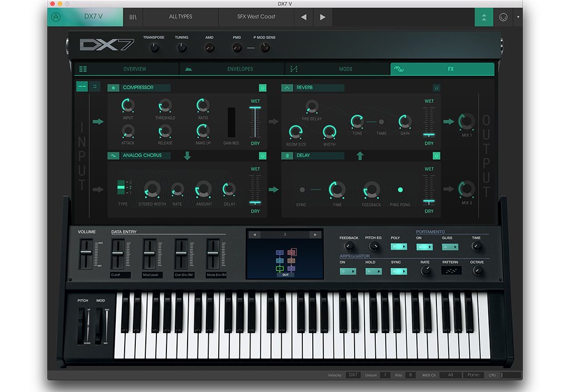
Task: Open the ALL TYPES preset filter
Action: [x=180, y=17]
